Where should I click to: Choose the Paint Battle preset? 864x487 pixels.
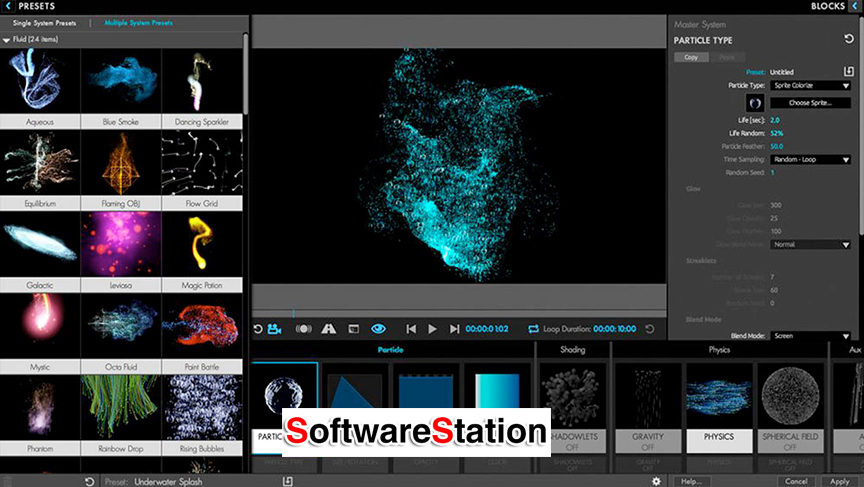[202, 333]
